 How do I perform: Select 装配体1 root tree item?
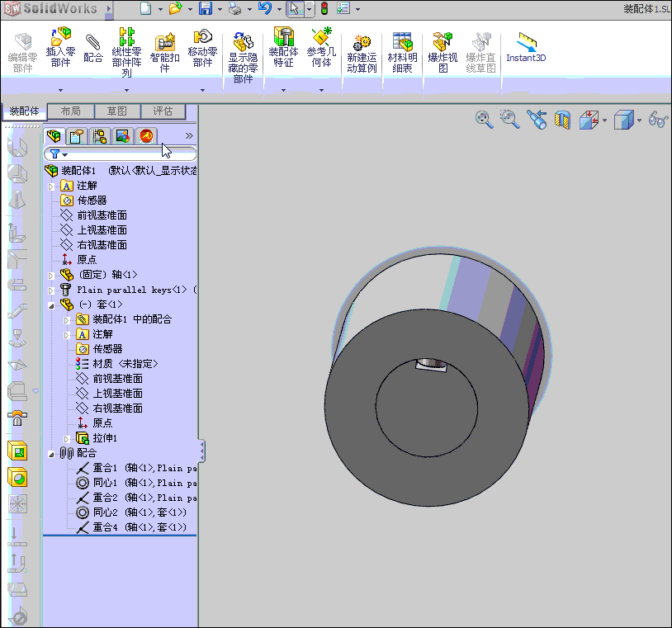[x=121, y=171]
